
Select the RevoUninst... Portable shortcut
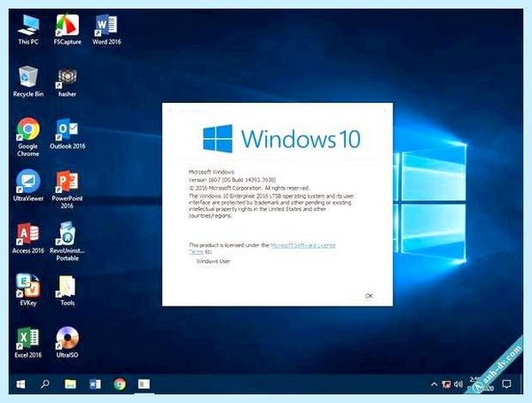pos(67,242)
